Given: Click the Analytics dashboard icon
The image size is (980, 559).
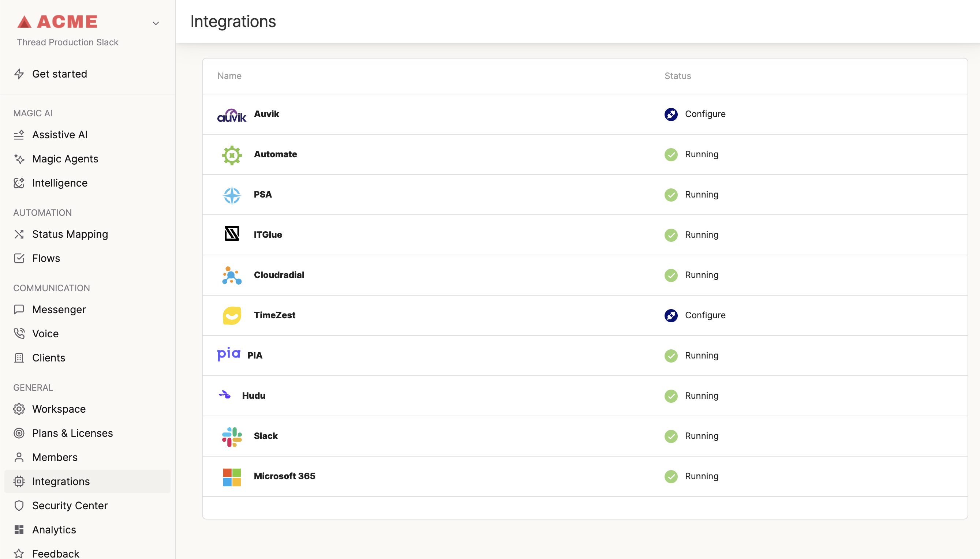Looking at the screenshot, I should pyautogui.click(x=19, y=530).
